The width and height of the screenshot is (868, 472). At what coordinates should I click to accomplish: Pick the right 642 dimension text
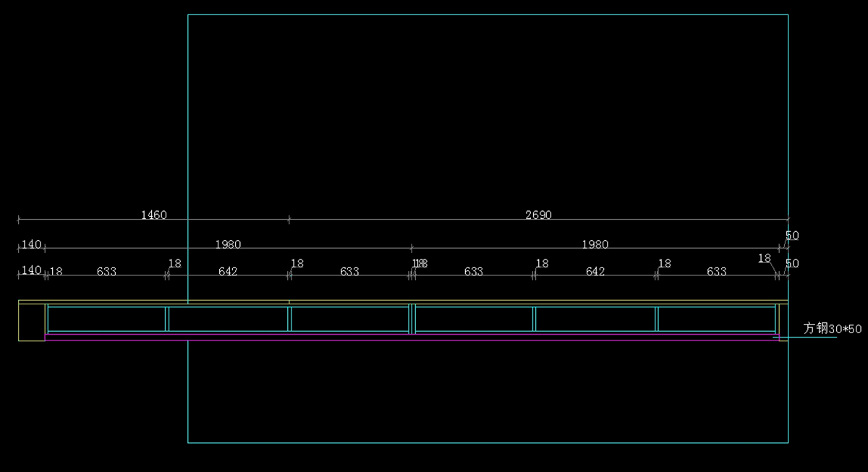pyautogui.click(x=595, y=272)
